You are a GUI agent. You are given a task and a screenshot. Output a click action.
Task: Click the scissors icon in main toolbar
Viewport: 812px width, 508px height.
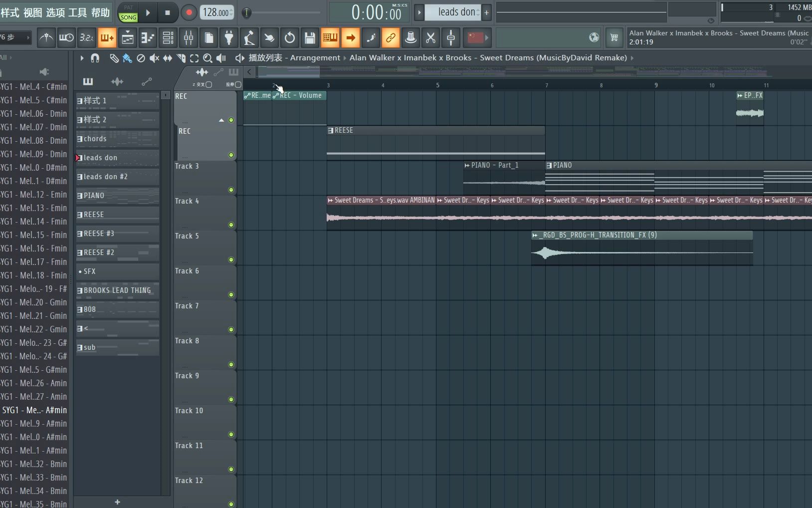click(430, 37)
